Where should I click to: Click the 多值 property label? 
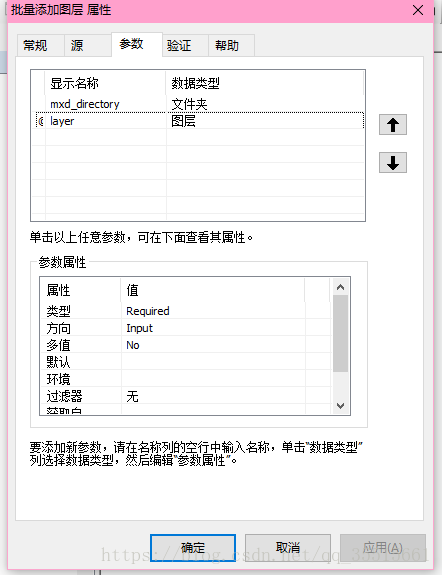pyautogui.click(x=59, y=345)
